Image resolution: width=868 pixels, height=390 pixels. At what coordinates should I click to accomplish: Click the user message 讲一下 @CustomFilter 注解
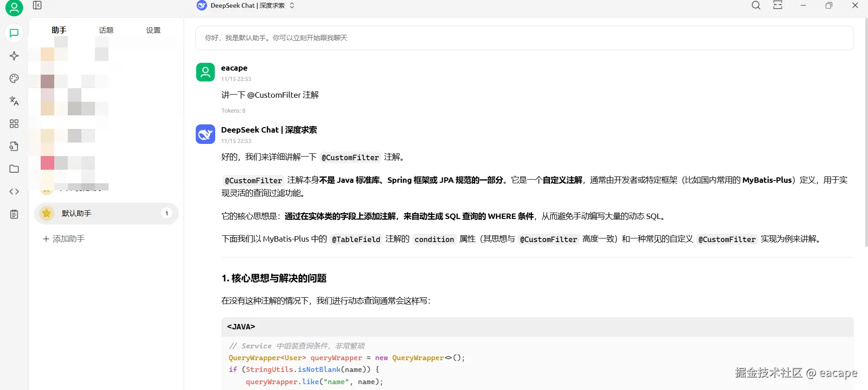(x=270, y=95)
